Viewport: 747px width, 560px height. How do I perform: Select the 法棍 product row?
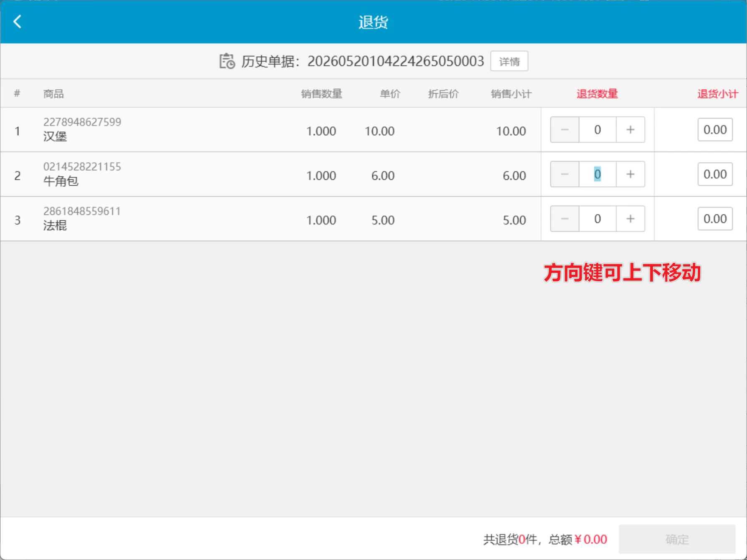[270, 219]
